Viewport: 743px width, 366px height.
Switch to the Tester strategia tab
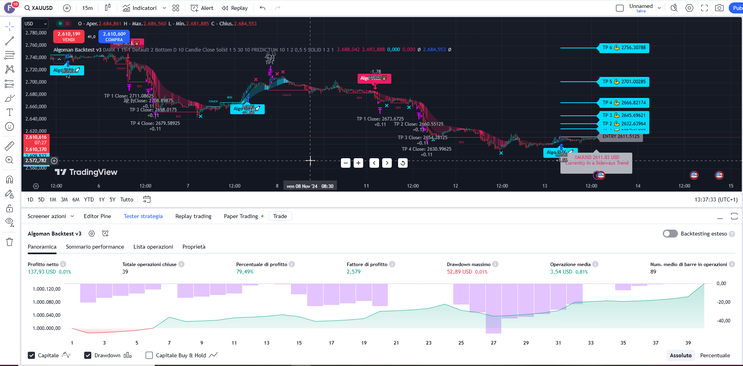143,216
